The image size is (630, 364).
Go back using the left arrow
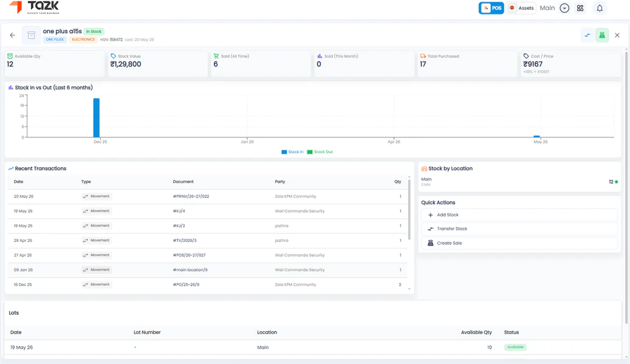(x=12, y=35)
